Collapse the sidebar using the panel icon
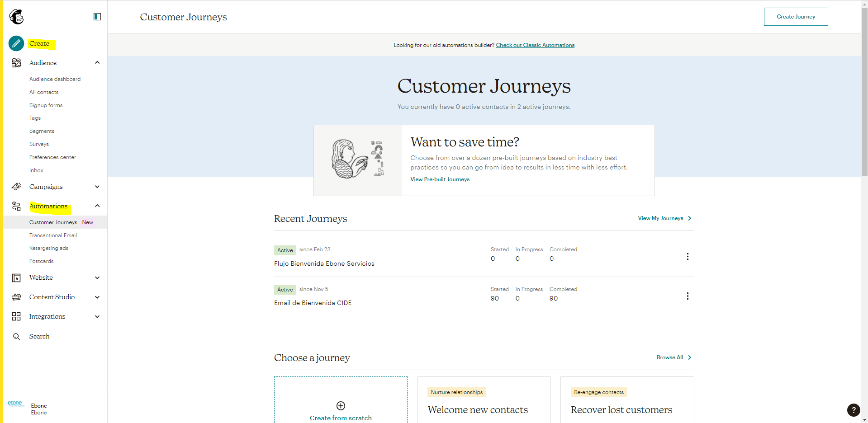The image size is (868, 423). tap(97, 16)
